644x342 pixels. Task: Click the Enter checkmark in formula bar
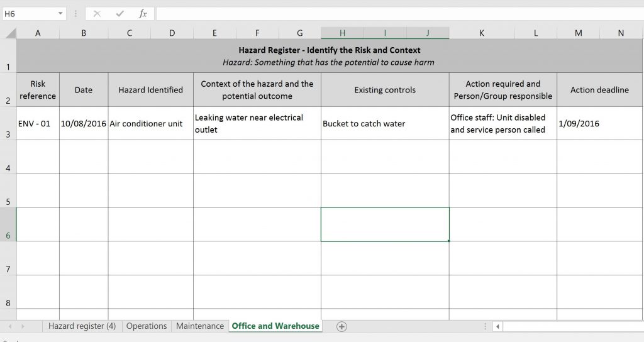click(x=119, y=14)
